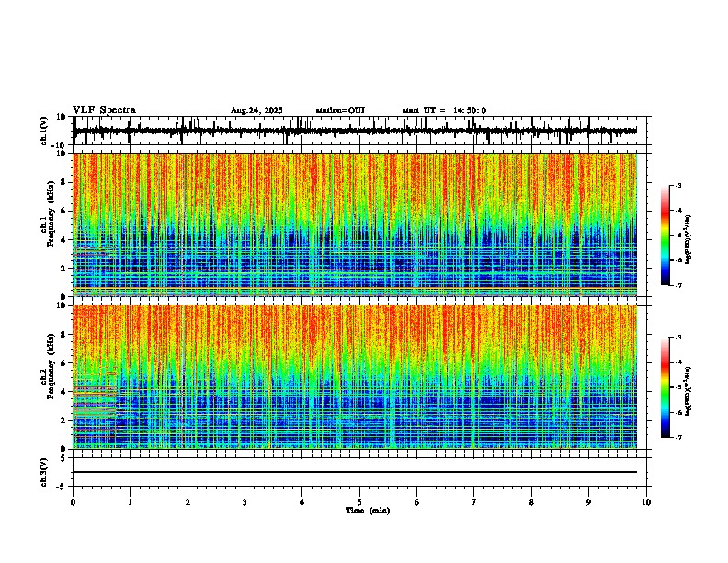
Task: Click inside the ch.2 spectrogram panel
Action: [x=355, y=377]
